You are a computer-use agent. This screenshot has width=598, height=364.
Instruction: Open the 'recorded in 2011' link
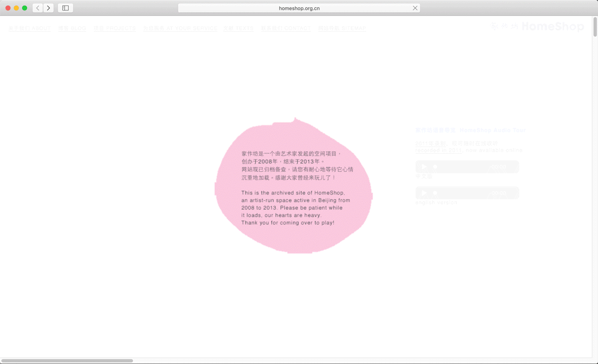click(439, 150)
